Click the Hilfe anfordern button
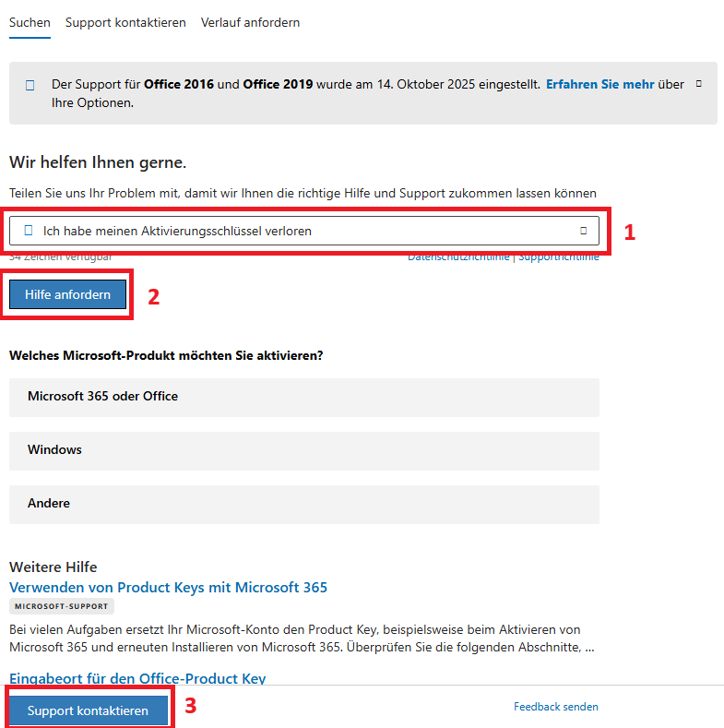This screenshot has height=728, width=724. coord(67,294)
